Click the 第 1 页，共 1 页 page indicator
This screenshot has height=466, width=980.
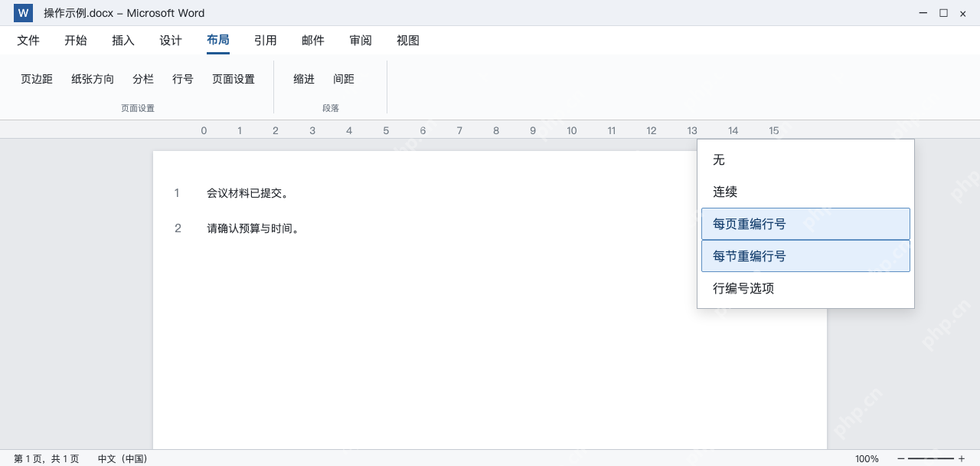pyautogui.click(x=46, y=458)
